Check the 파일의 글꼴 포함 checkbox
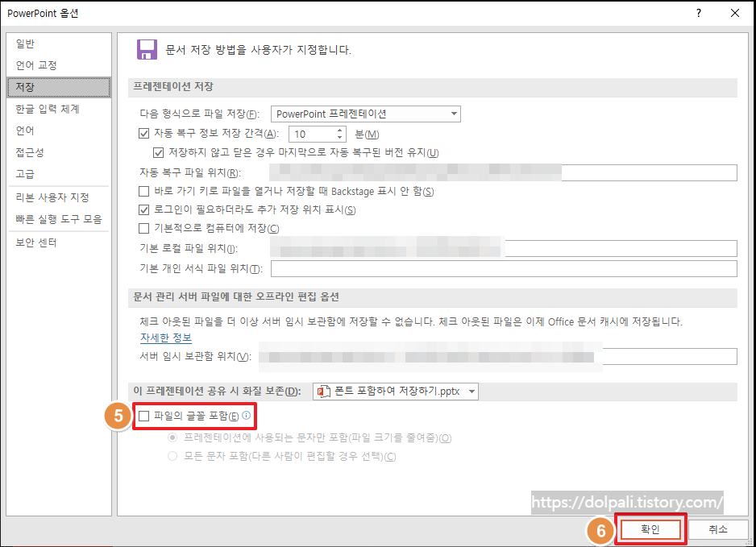The width and height of the screenshot is (756, 547). tap(143, 416)
